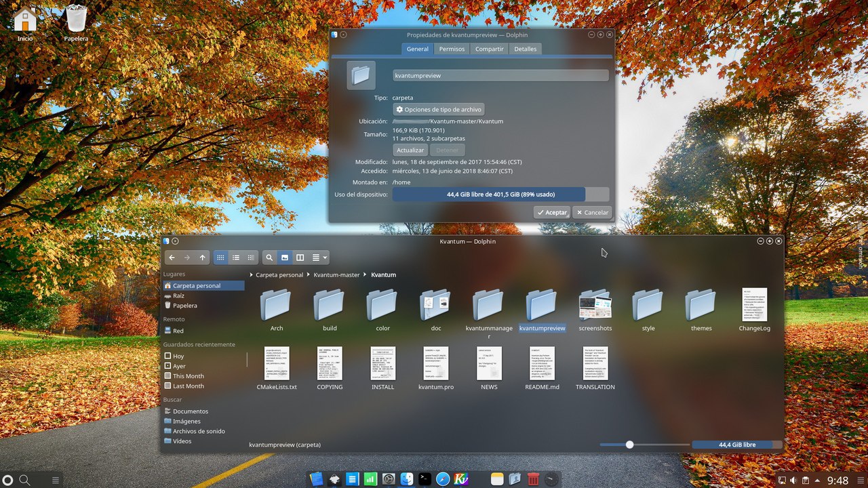The image size is (868, 488).
Task: Select the style folder
Action: point(648,310)
